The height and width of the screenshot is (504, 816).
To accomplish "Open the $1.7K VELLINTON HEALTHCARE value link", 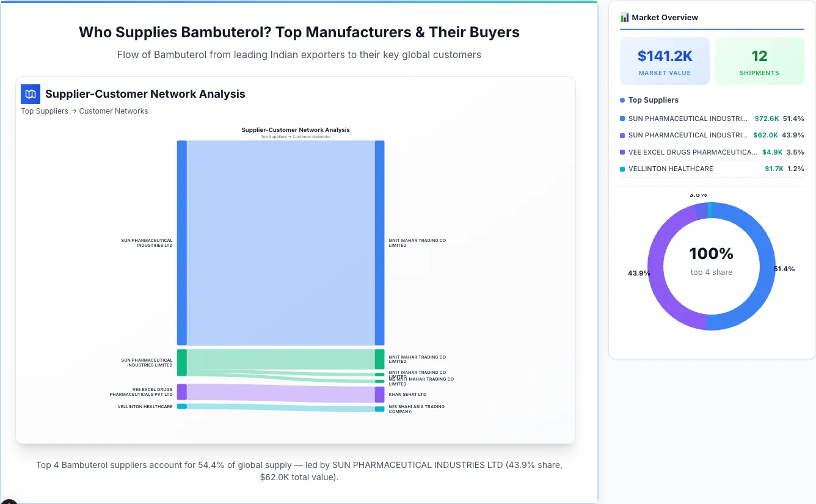I will point(774,169).
